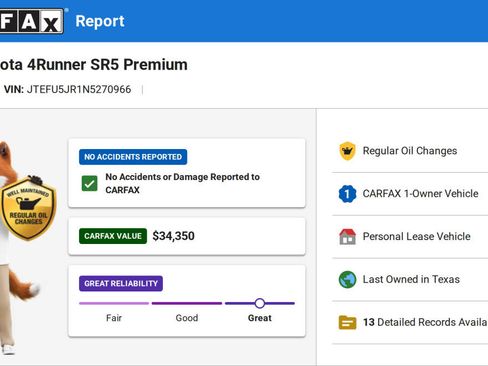Viewport: 488px width, 366px height.
Task: Click the Last Owned globe icon
Action: [347, 279]
